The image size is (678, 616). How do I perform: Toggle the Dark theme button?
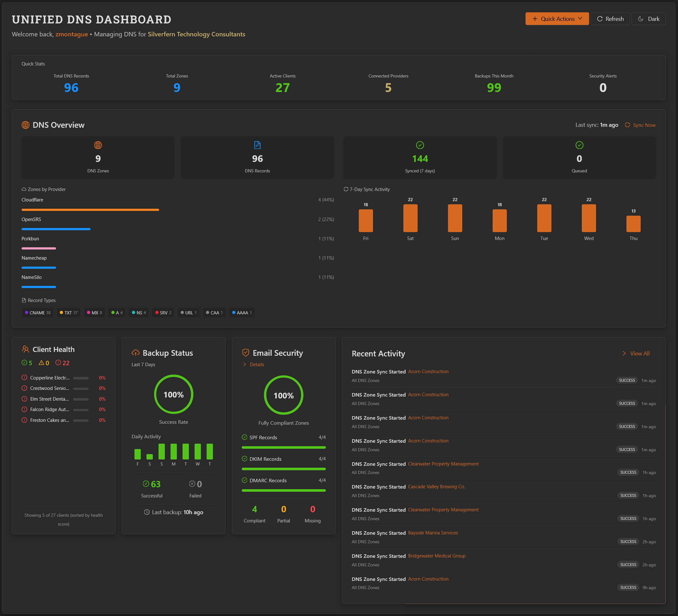point(648,19)
